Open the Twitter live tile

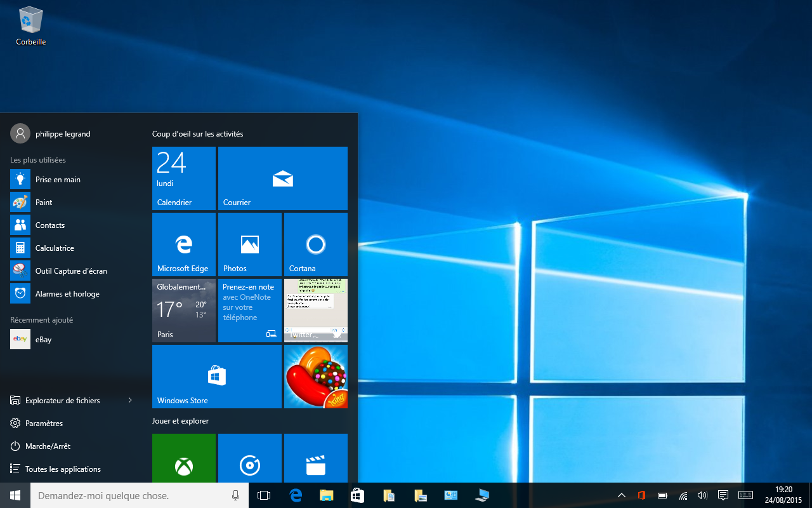tap(316, 311)
